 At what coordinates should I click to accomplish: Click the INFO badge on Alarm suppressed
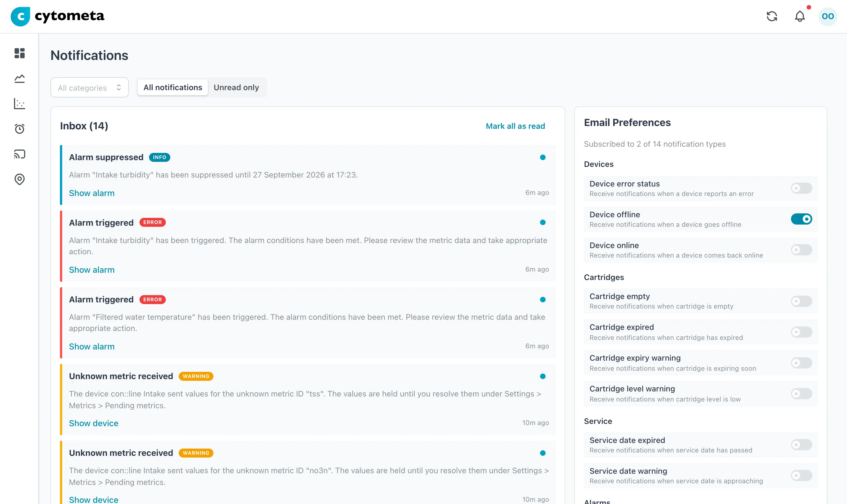159,157
